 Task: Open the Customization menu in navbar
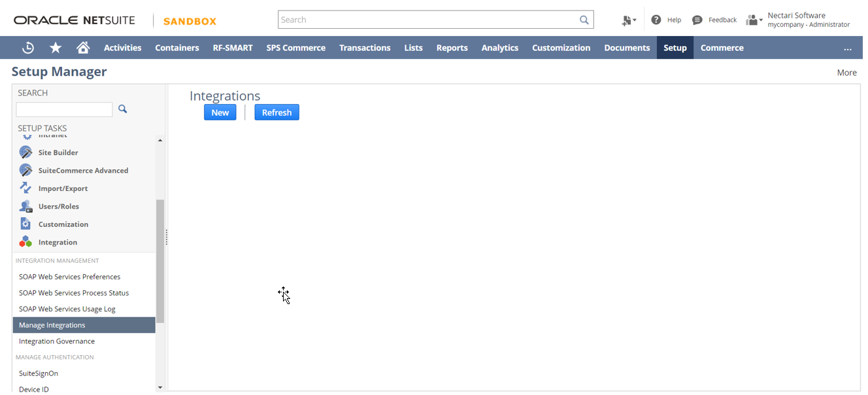point(561,48)
